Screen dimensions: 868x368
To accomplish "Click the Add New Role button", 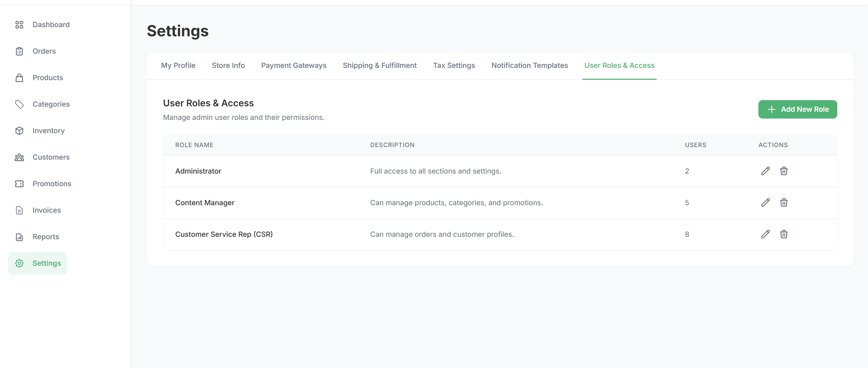I will click(798, 109).
